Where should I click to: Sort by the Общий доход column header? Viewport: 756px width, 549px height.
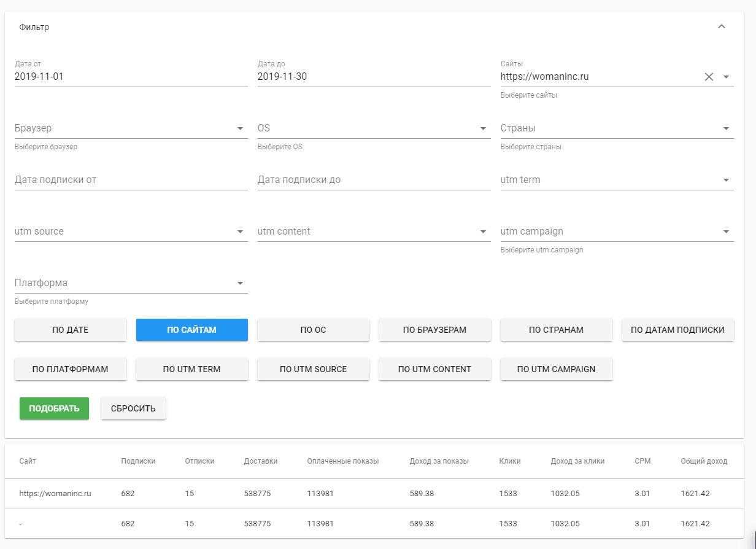tap(703, 461)
